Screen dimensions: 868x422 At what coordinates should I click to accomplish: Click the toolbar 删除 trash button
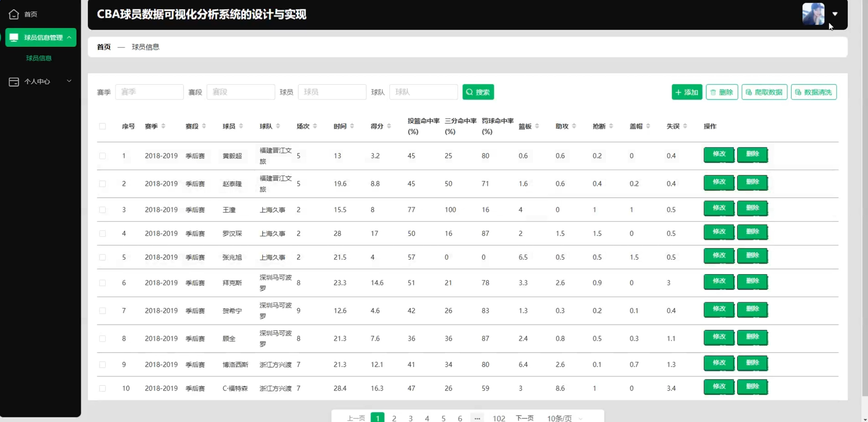(x=722, y=92)
